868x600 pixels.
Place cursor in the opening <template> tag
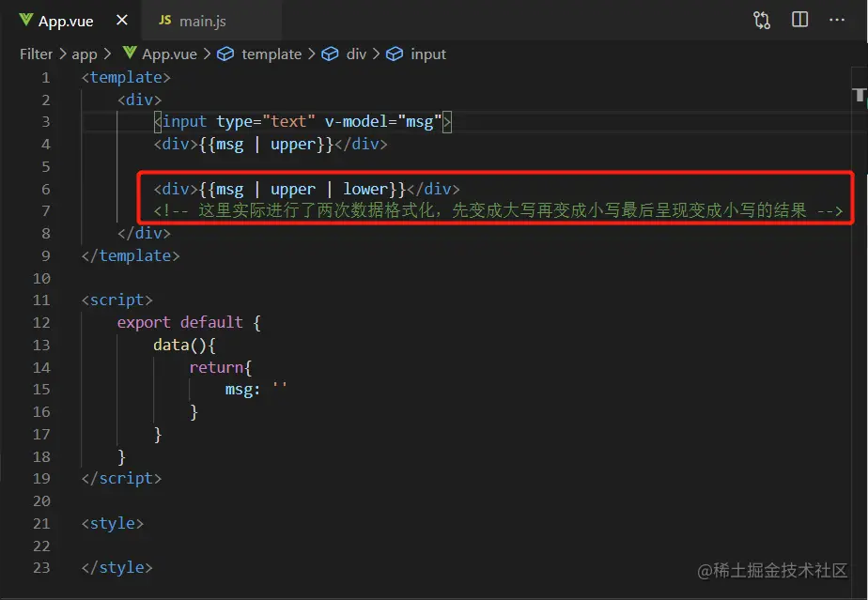coord(126,78)
